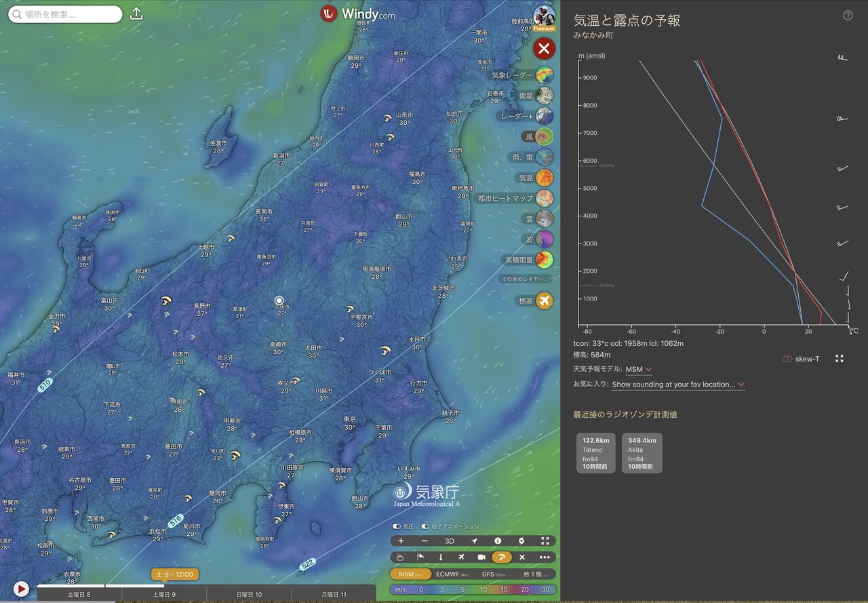Viewport: 868px width, 603px height.
Task: Play the forecast timeline animation
Action: pyautogui.click(x=22, y=589)
